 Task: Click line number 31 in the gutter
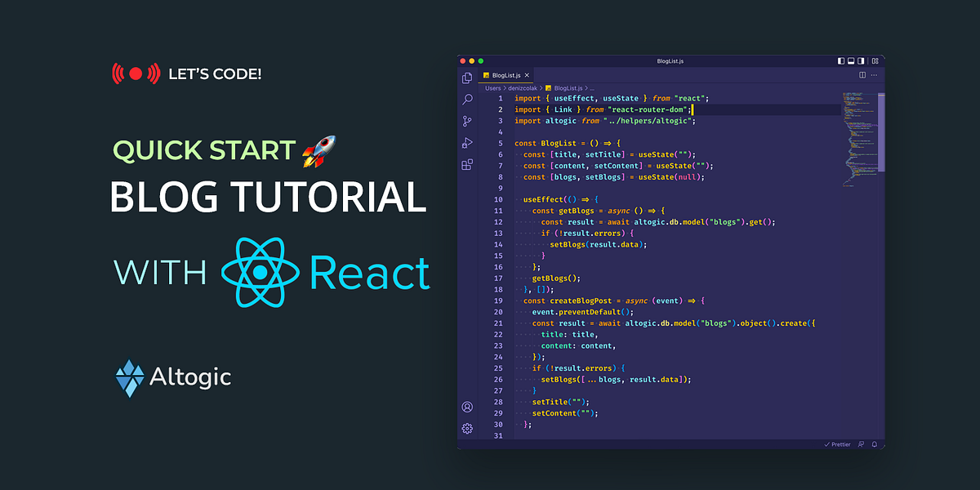499,436
